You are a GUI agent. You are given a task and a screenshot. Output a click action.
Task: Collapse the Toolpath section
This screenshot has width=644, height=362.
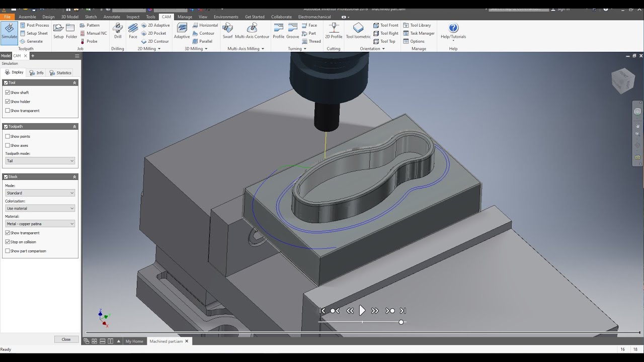tap(74, 127)
